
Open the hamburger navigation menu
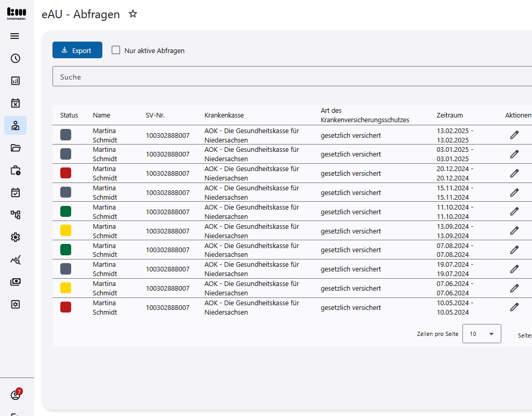coord(15,36)
